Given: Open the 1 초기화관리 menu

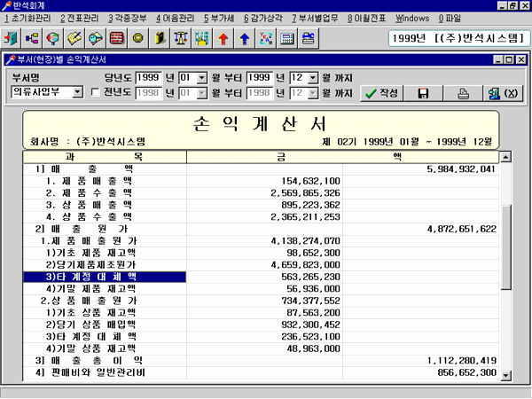Looking at the screenshot, I should point(27,19).
